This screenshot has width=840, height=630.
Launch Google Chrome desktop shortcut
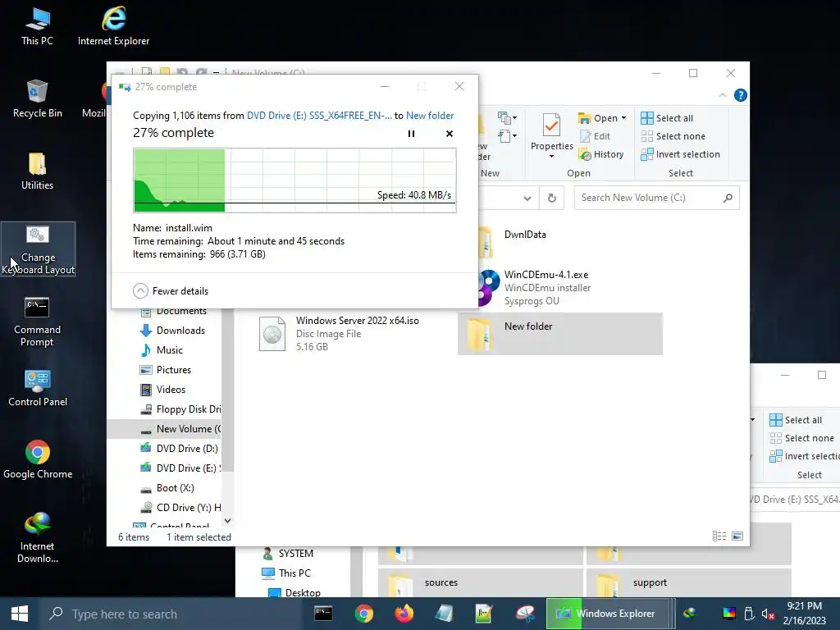click(x=38, y=460)
